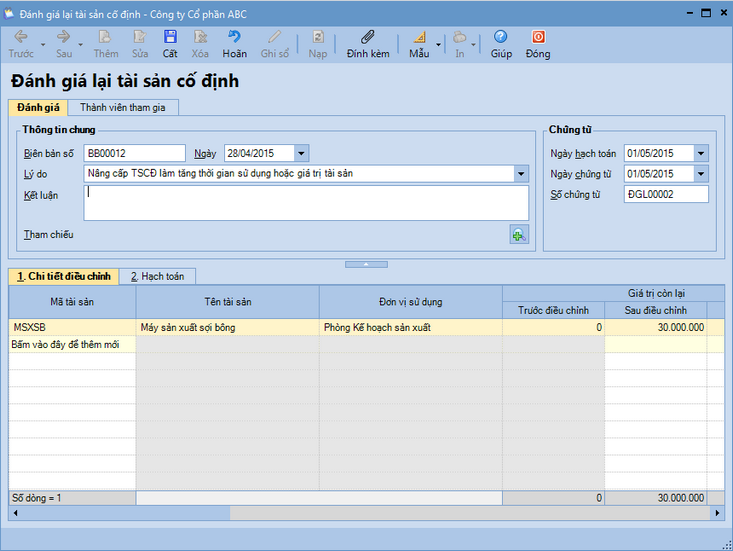Save with the Cất floppy disk icon
The image size is (733, 551).
coord(170,37)
